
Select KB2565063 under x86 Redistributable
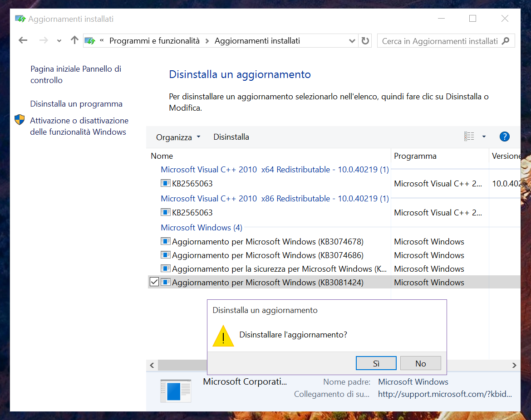click(192, 213)
